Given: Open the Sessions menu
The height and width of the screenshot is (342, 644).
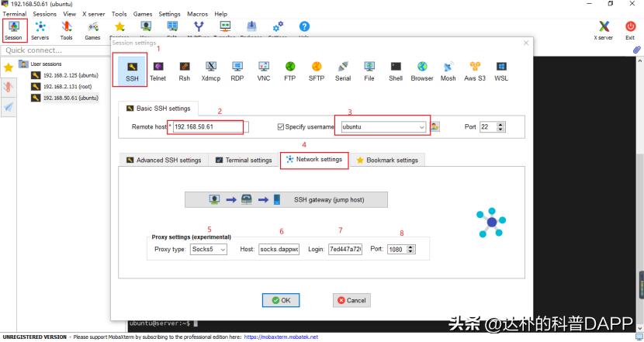Looking at the screenshot, I should click(45, 14).
